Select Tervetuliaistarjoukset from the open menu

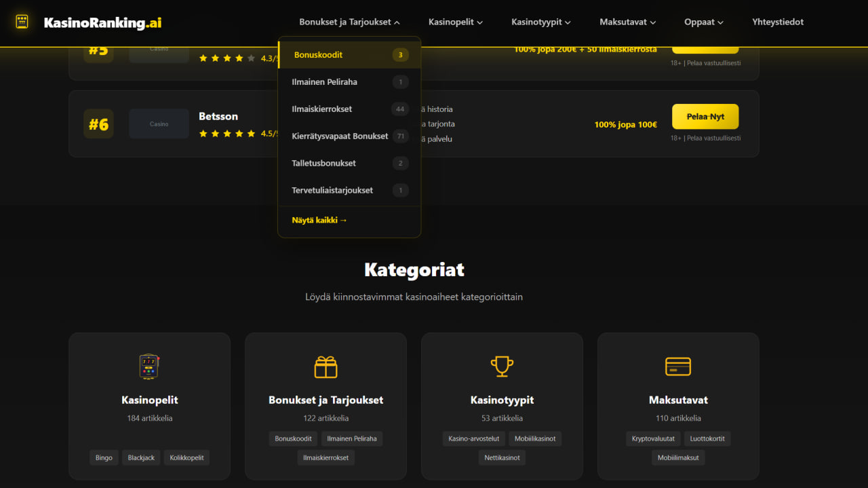tap(332, 190)
